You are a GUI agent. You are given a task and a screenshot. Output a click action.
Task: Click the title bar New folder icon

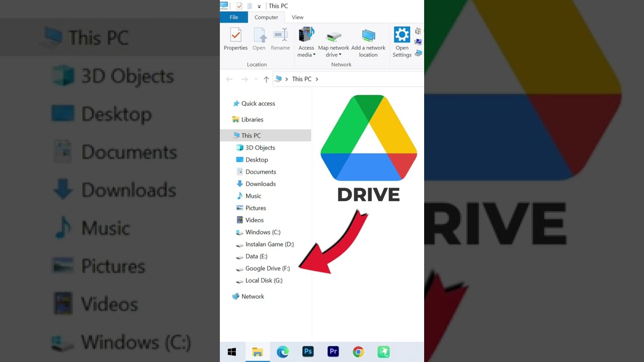pos(250,6)
